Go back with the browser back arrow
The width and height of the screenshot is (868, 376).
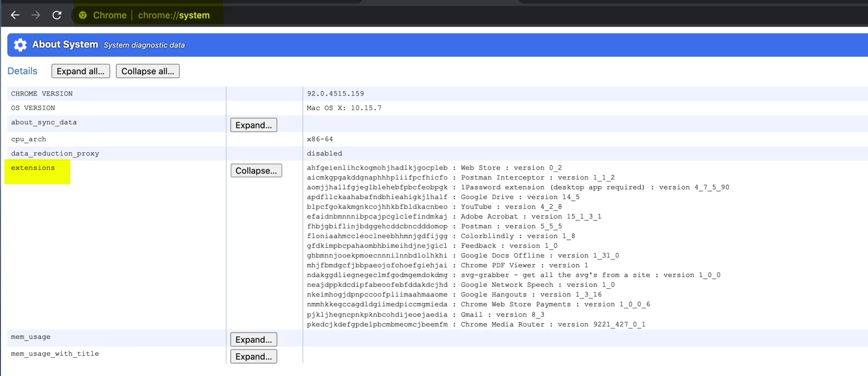click(x=15, y=15)
